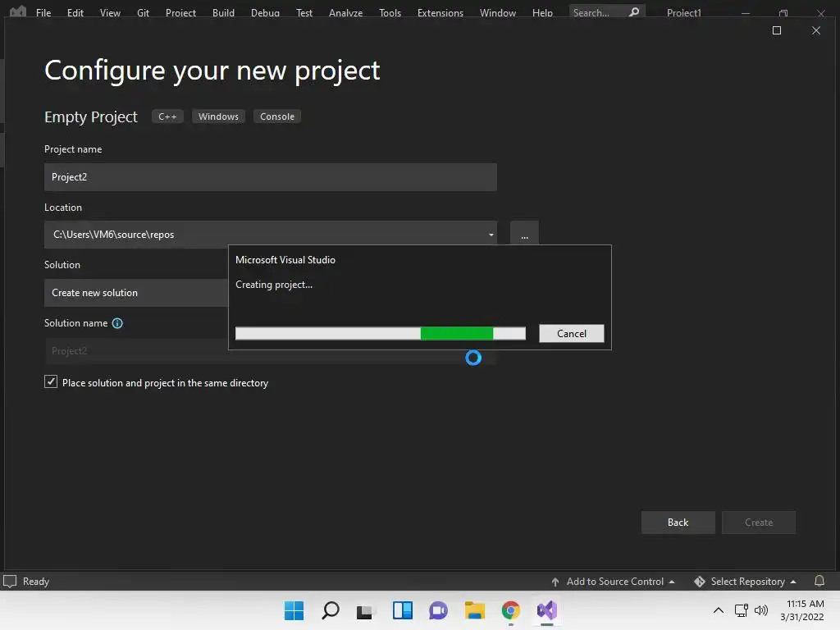Click the Project name input field
This screenshot has width=840, height=630.
271,177
